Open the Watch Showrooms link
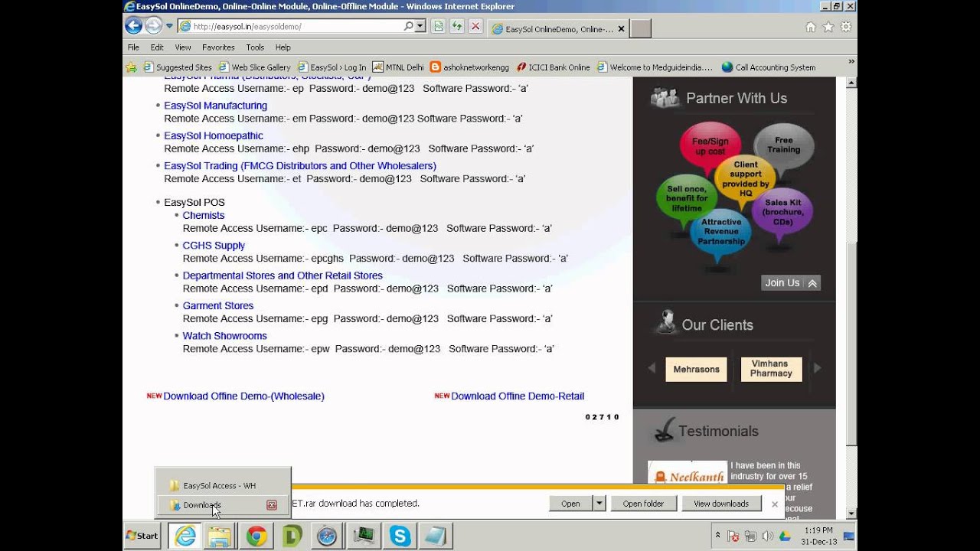 coord(224,335)
